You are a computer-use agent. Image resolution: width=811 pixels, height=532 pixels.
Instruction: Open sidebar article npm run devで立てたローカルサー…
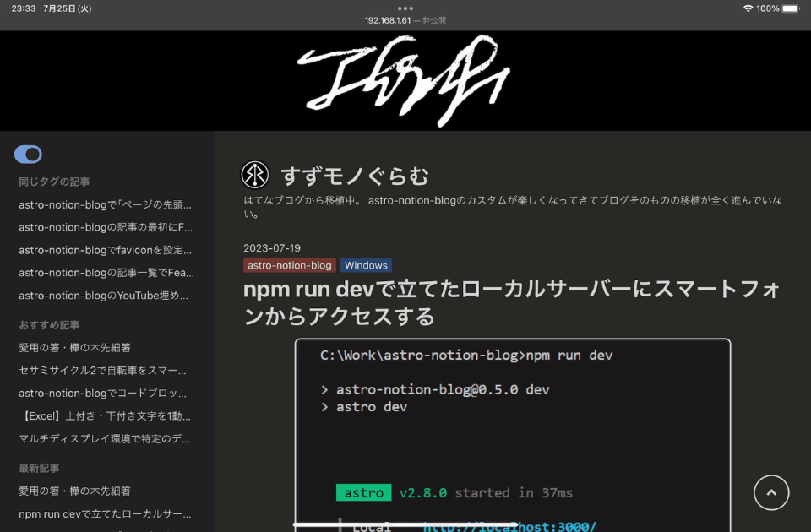(105, 514)
